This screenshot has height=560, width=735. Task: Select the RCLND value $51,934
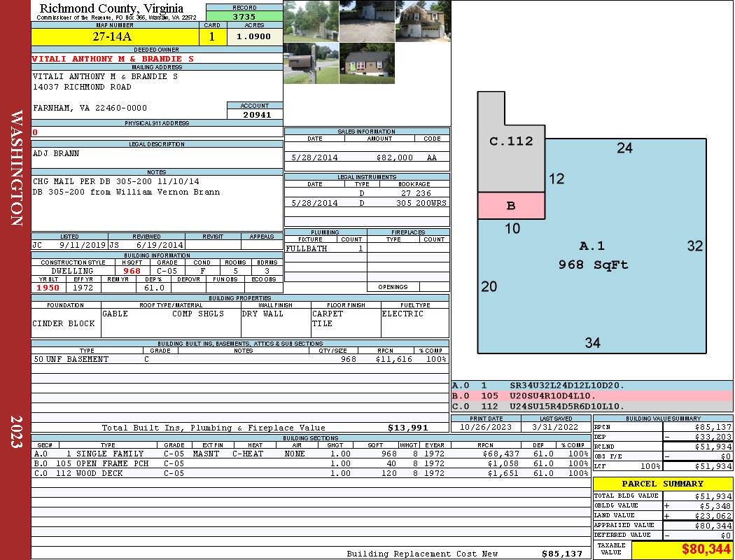(713, 447)
